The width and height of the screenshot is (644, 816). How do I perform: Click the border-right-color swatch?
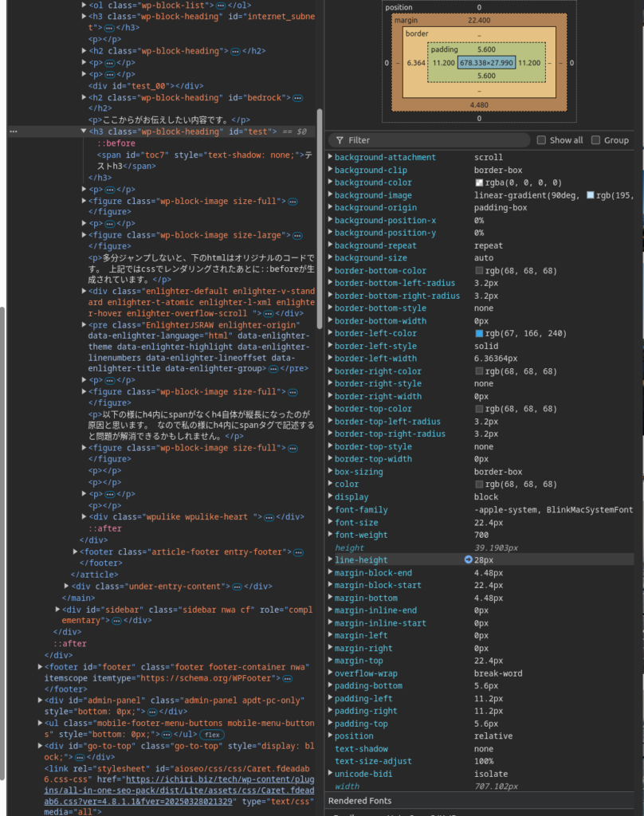pyautogui.click(x=479, y=371)
